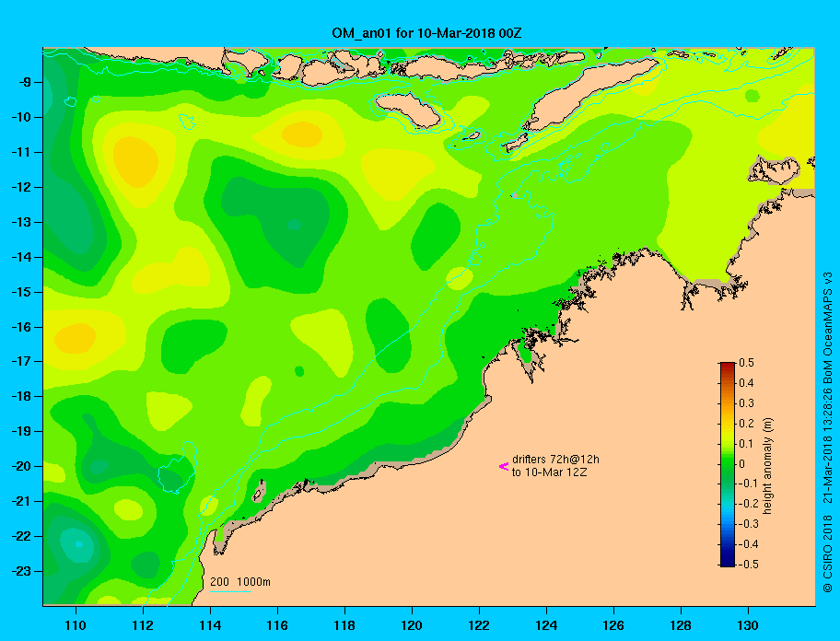Click longitude axis label 118
The image size is (840, 641).
[344, 625]
